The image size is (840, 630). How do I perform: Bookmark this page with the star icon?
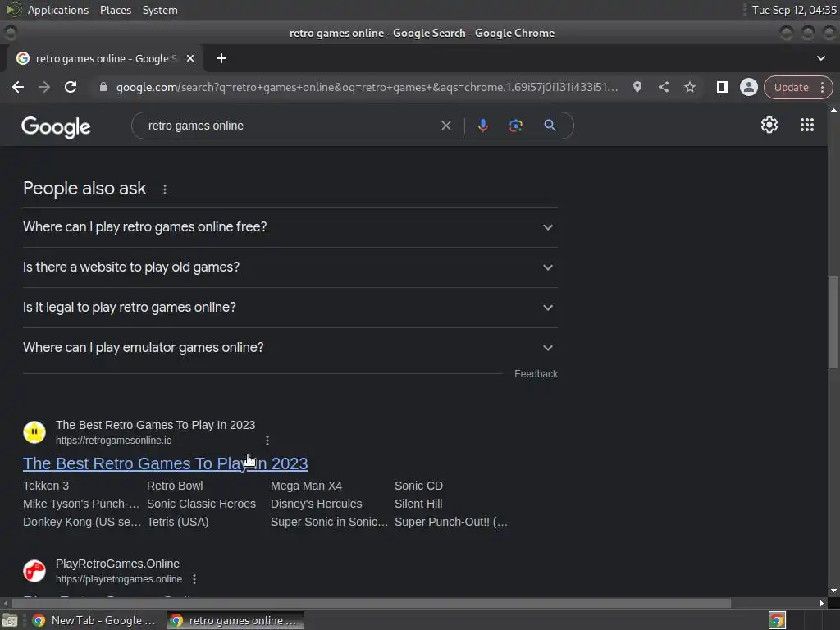point(690,87)
